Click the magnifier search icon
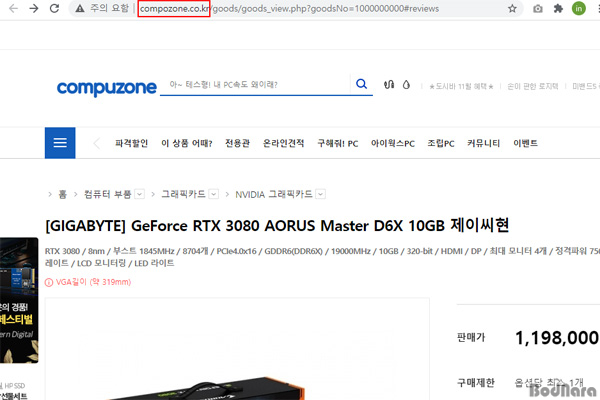Viewport: 600px width, 400px height. [362, 84]
